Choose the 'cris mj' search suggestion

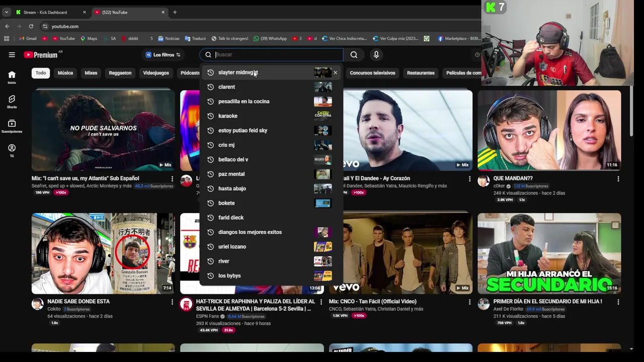pos(272,145)
